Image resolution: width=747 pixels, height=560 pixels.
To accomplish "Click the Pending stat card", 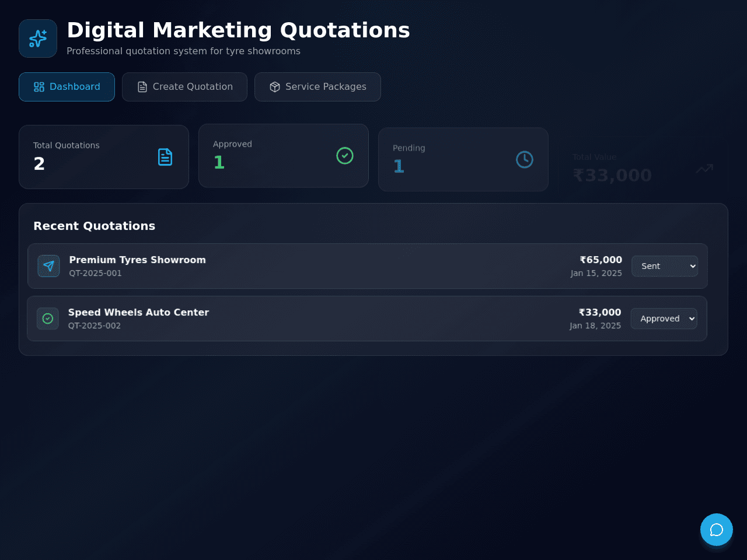I will point(463,160).
